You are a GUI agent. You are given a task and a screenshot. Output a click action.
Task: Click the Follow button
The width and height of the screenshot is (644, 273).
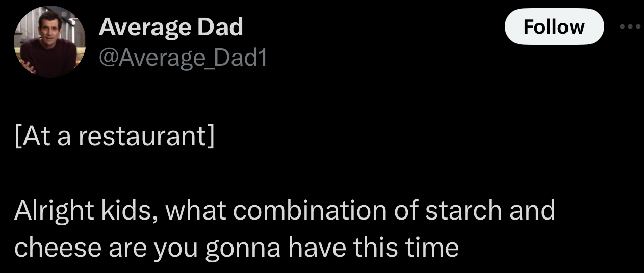(554, 26)
